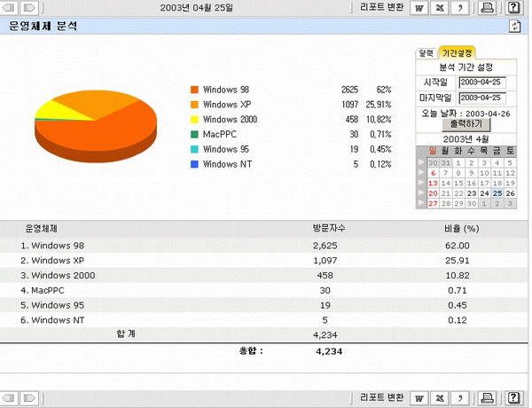Select Sunday 13 in the calendar
Viewport: 532px width, 408px height.
point(433,184)
